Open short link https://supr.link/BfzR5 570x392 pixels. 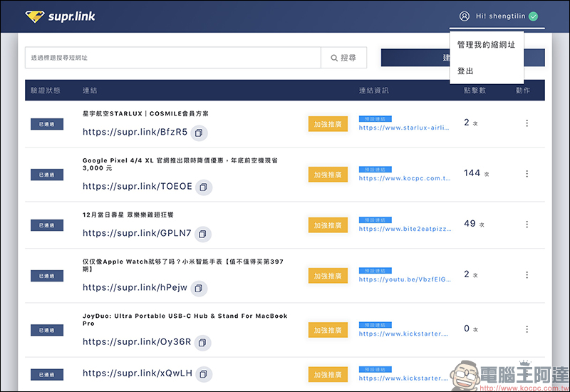point(135,132)
